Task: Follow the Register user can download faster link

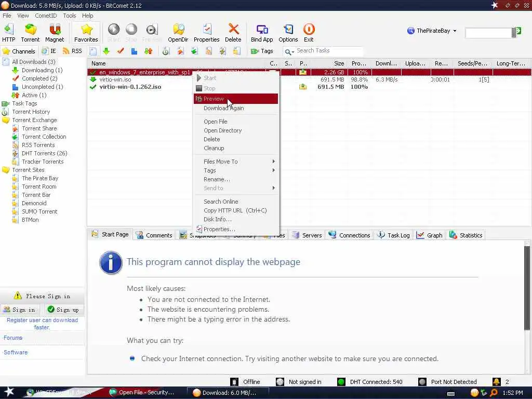Action: pyautogui.click(x=42, y=324)
